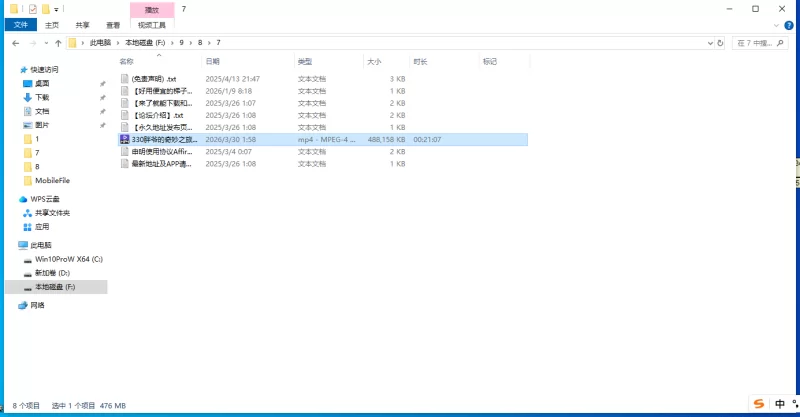Toggle Chinese/English input mode indicator
This screenshot has height=417, width=800.
pos(779,403)
